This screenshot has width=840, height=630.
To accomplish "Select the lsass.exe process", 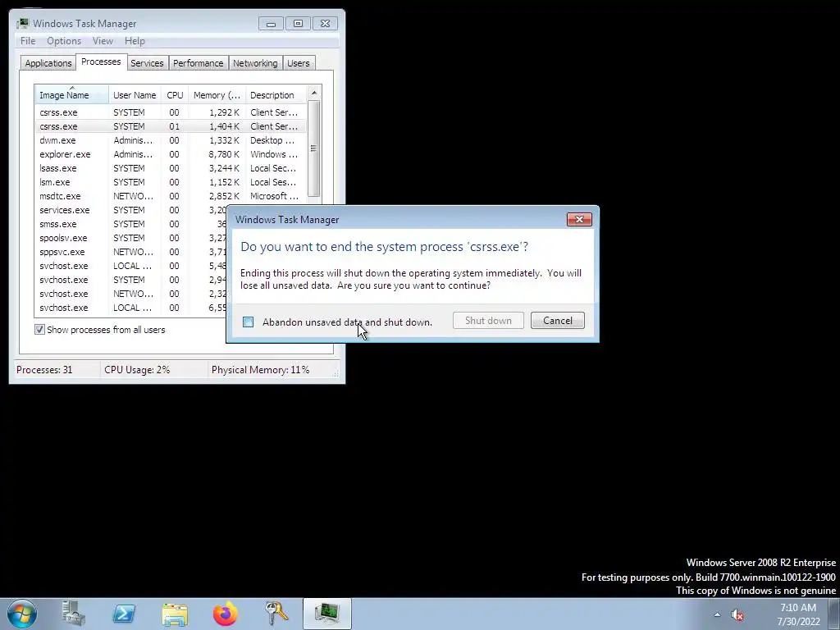I will [171, 168].
